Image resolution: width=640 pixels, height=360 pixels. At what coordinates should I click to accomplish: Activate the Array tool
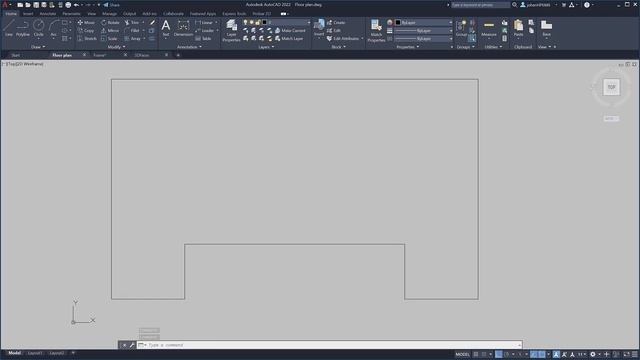pyautogui.click(x=133, y=38)
